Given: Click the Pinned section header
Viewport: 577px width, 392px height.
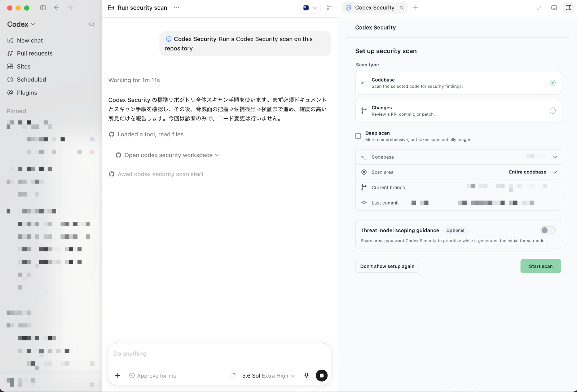Looking at the screenshot, I should click(16, 111).
